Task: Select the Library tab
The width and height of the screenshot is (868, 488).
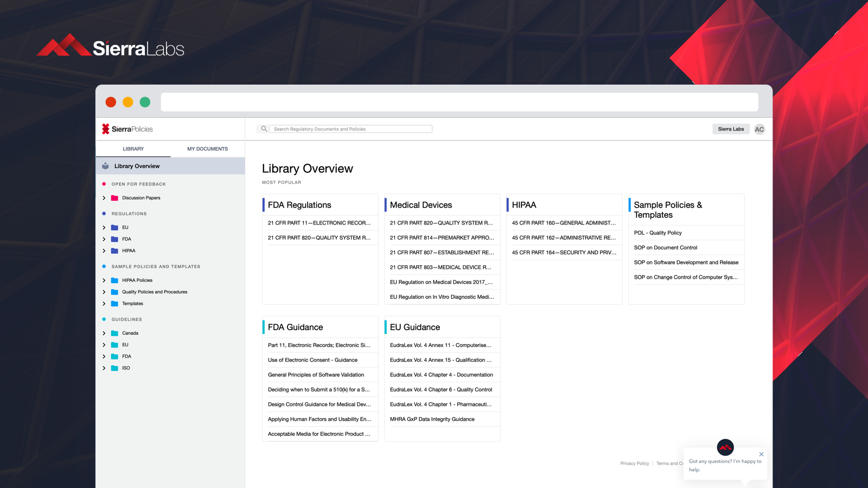Action: tap(133, 149)
